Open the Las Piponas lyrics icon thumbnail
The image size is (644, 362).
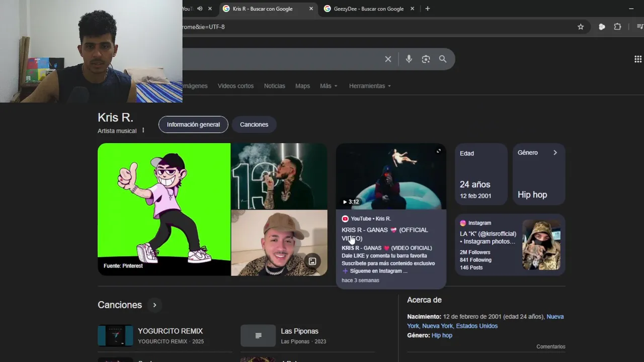(258, 336)
